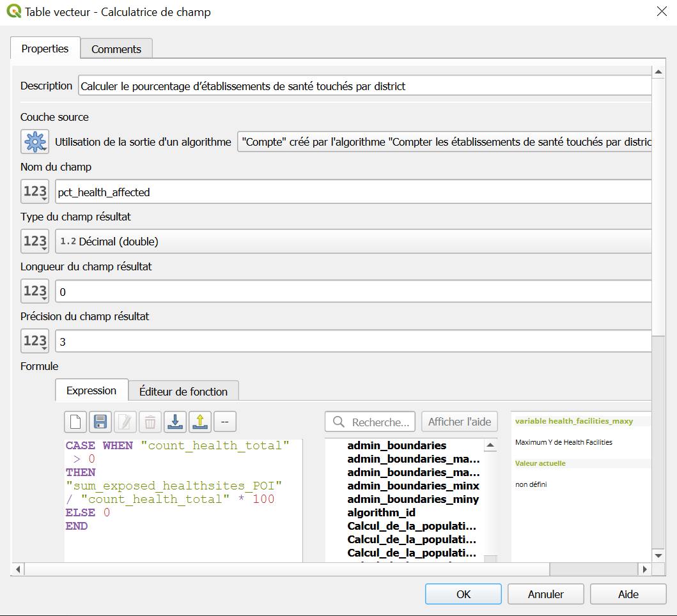Open the Type du champ résultat dropdown
The height and width of the screenshot is (616, 677).
point(353,242)
